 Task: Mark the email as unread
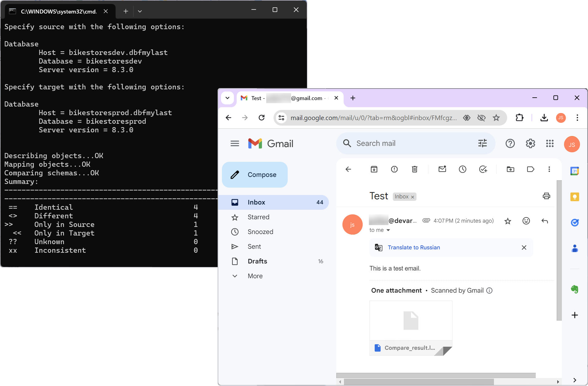[x=442, y=169]
